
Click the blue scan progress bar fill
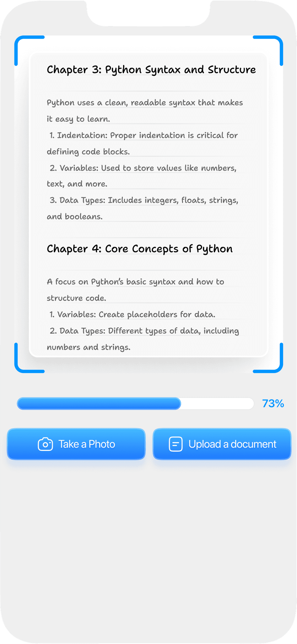(x=99, y=403)
